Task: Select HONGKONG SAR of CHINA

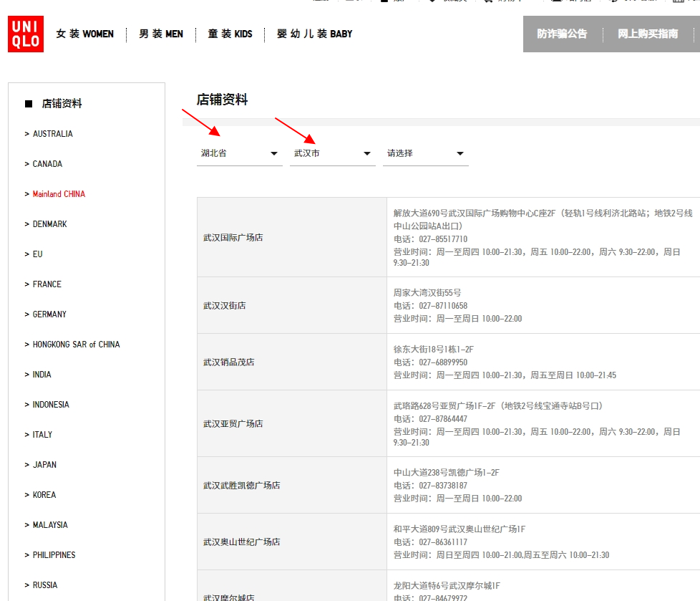Action: [77, 345]
